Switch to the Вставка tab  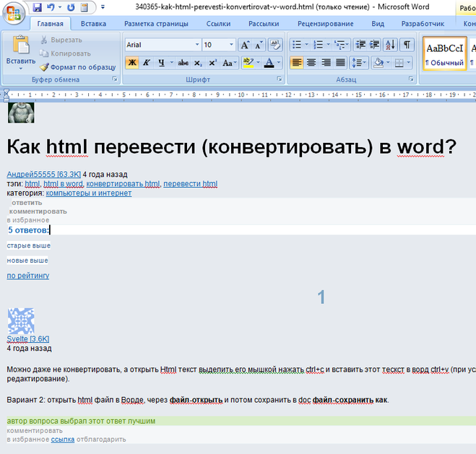(x=93, y=24)
